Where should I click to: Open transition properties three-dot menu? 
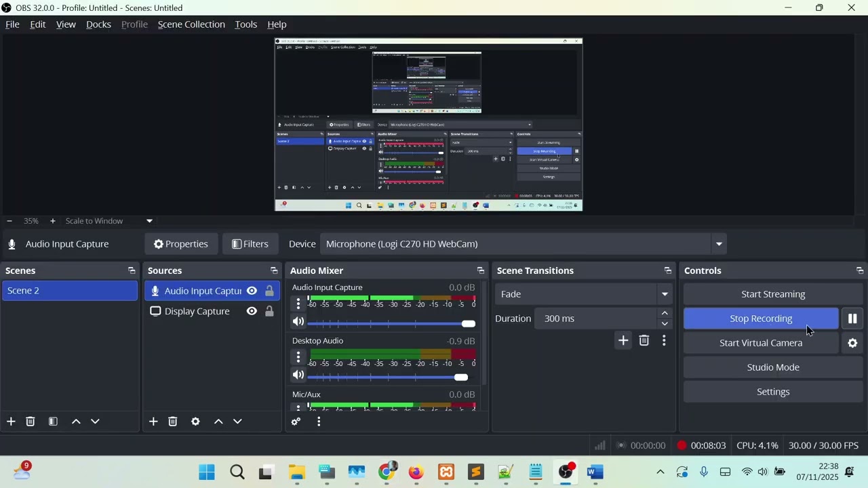point(664,340)
